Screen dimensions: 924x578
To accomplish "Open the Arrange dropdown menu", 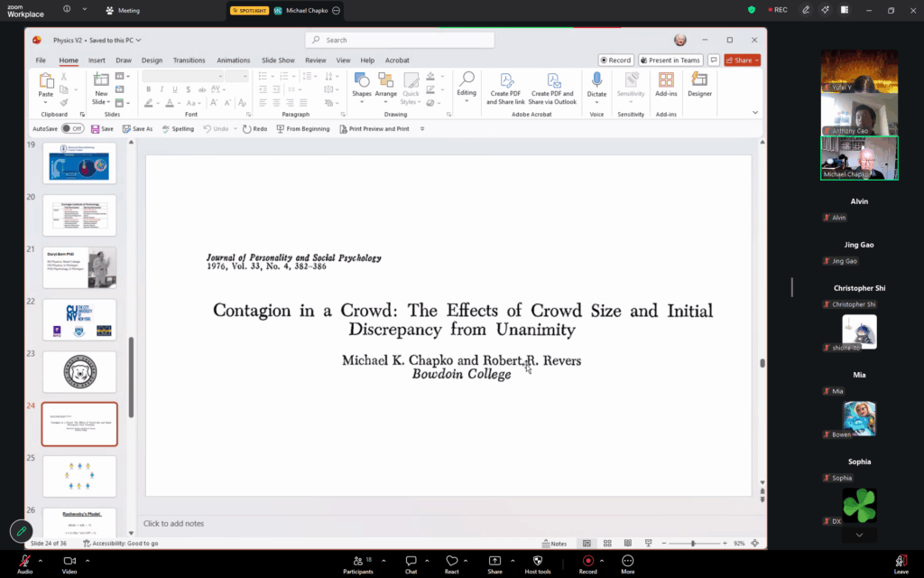I will click(386, 86).
